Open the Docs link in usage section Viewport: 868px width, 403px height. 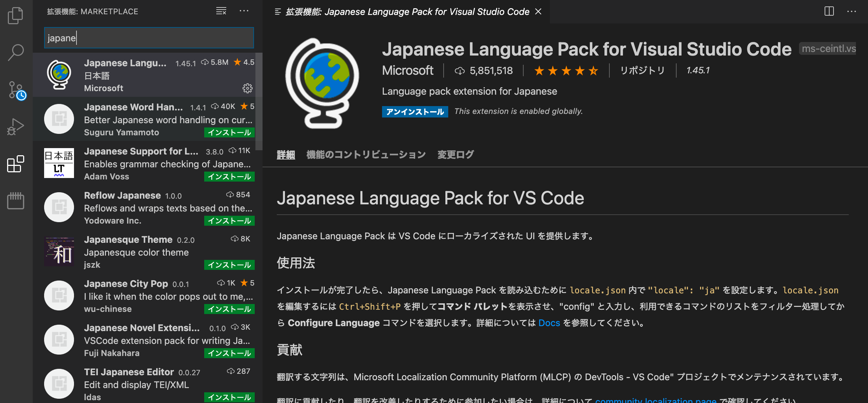[549, 323]
